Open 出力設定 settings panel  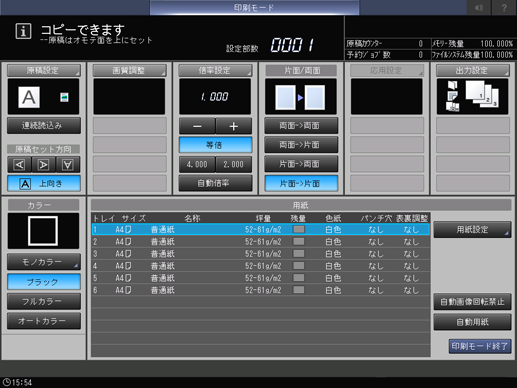click(473, 70)
